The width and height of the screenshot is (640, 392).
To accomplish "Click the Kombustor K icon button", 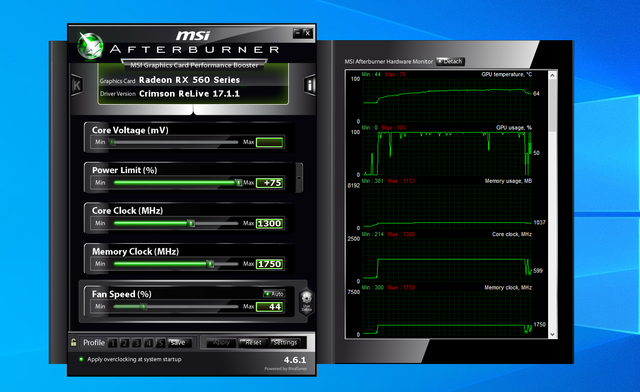I will 77,85.
